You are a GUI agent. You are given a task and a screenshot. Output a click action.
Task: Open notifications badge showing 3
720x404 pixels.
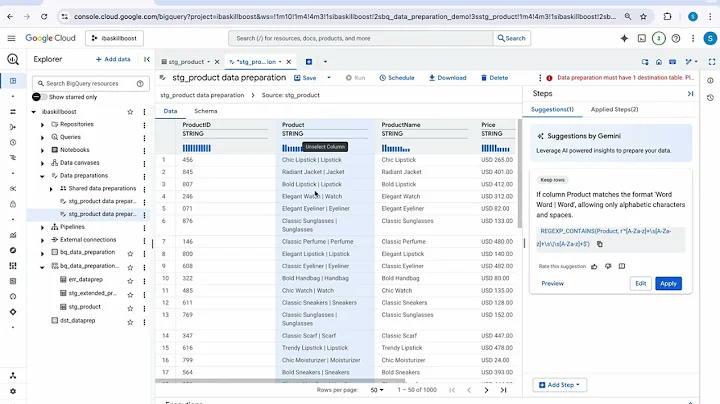tap(658, 39)
